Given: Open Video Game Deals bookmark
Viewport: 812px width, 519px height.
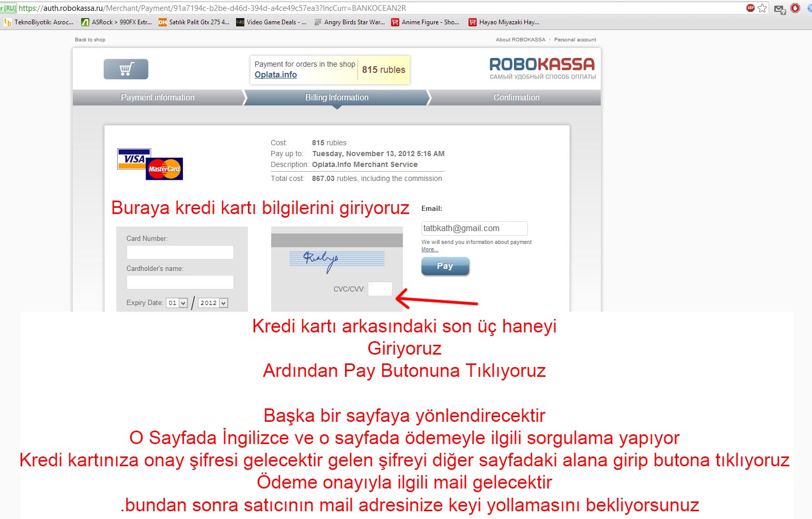Looking at the screenshot, I should pyautogui.click(x=271, y=22).
